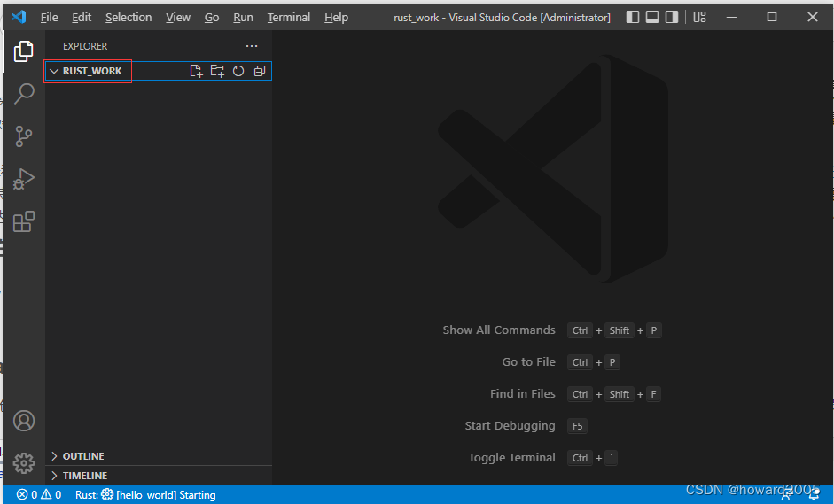Open the Edit menu
Screen dimensions: 834x504
(82, 17)
